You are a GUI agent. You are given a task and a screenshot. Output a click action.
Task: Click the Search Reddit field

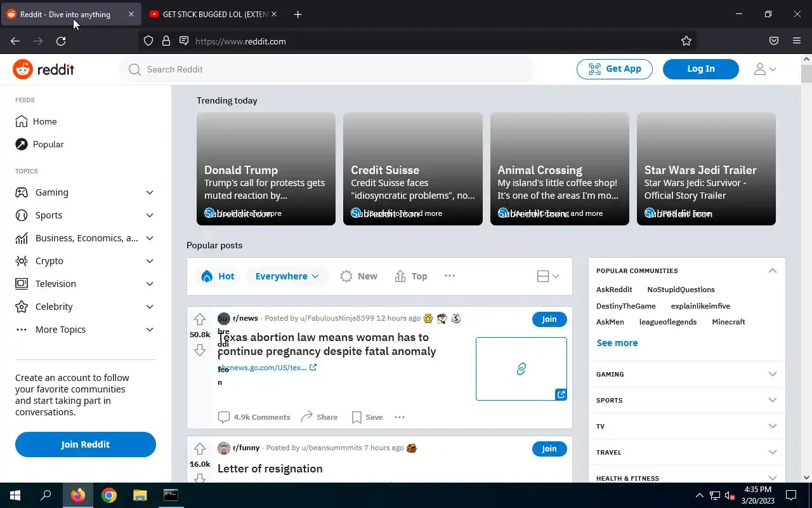[x=327, y=69]
